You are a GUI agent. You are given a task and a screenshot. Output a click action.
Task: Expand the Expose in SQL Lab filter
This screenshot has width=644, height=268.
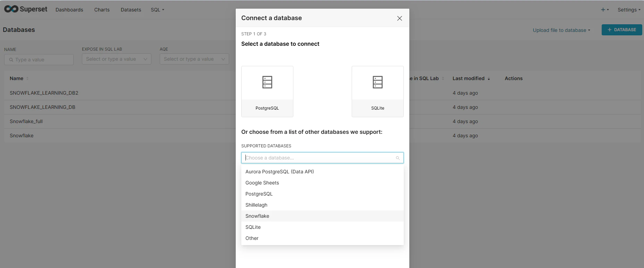(116, 59)
